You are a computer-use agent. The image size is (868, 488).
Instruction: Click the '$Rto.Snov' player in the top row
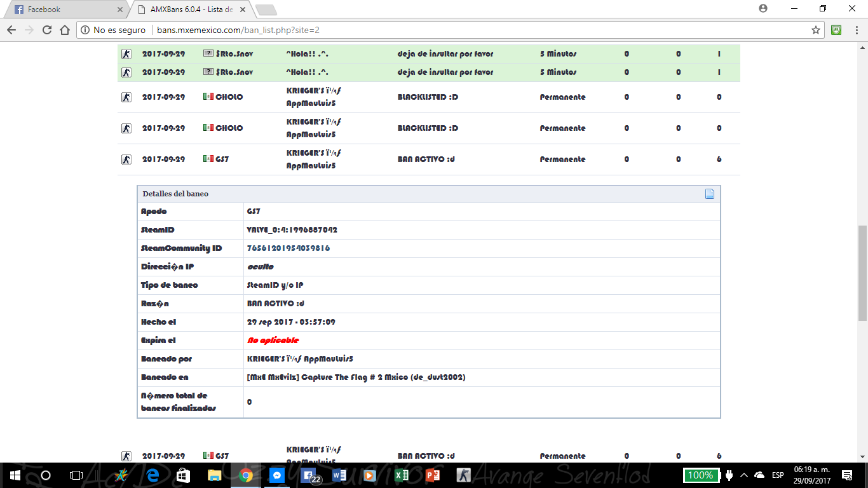(234, 54)
